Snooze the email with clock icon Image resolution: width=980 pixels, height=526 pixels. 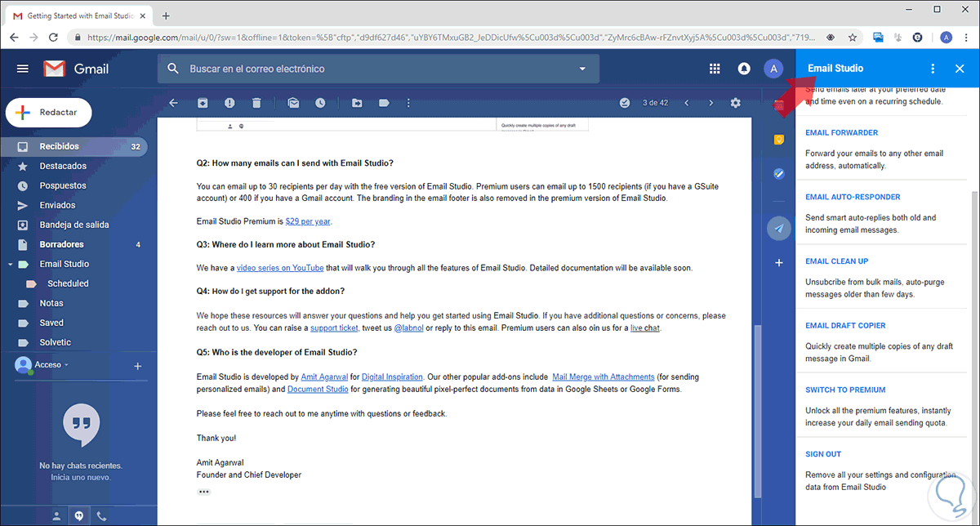click(320, 103)
